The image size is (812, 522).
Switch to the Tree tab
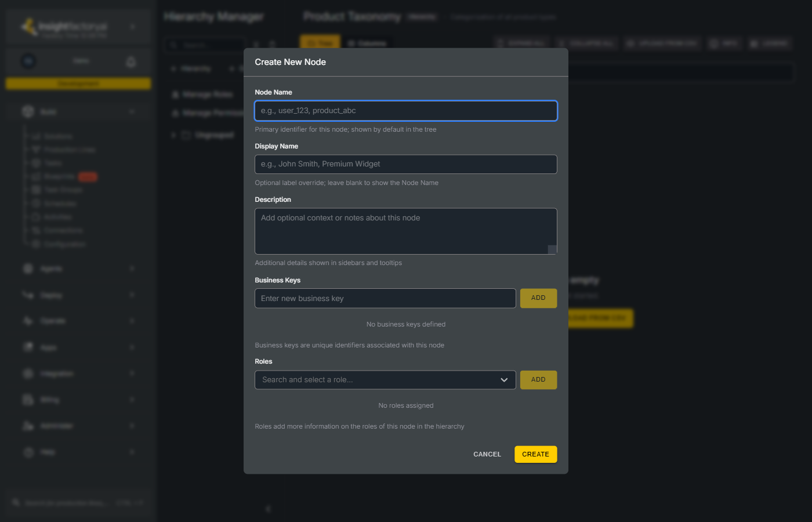point(320,42)
